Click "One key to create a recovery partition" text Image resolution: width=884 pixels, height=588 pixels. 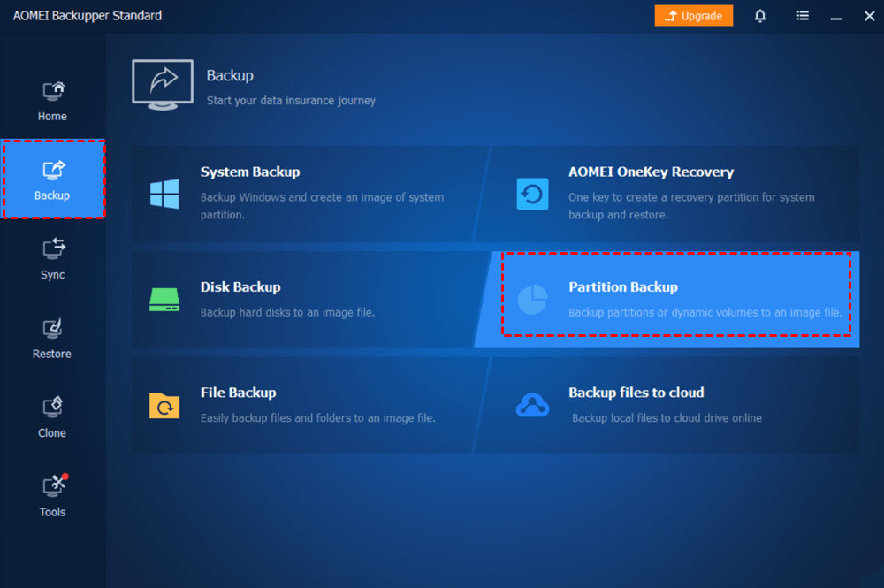(x=691, y=206)
